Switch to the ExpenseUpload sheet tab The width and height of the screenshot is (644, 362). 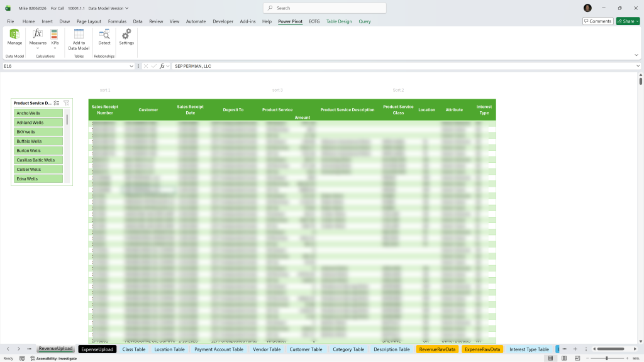(97, 349)
